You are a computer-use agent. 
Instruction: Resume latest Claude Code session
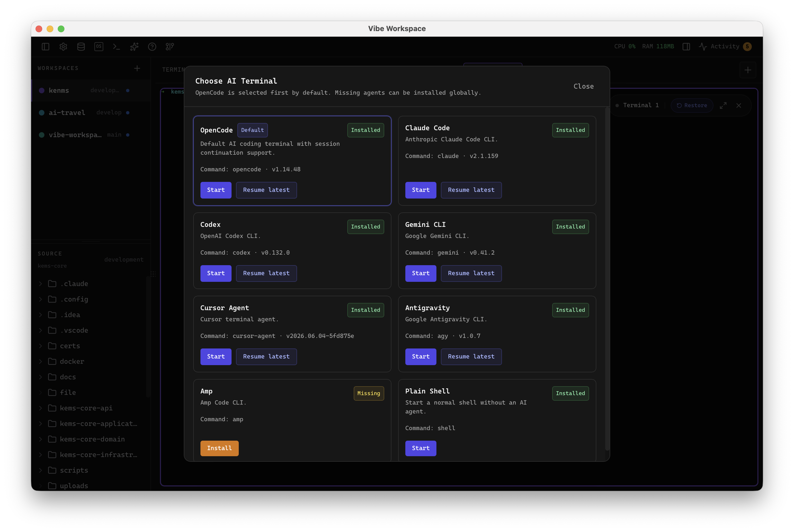(x=471, y=190)
